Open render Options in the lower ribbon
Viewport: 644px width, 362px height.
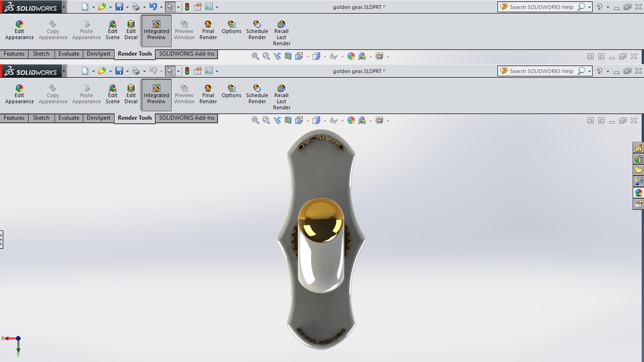(x=231, y=92)
